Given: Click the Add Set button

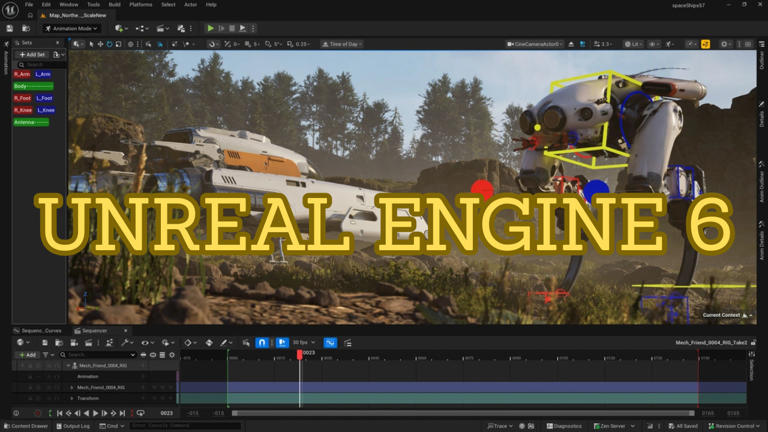Looking at the screenshot, I should pos(33,54).
